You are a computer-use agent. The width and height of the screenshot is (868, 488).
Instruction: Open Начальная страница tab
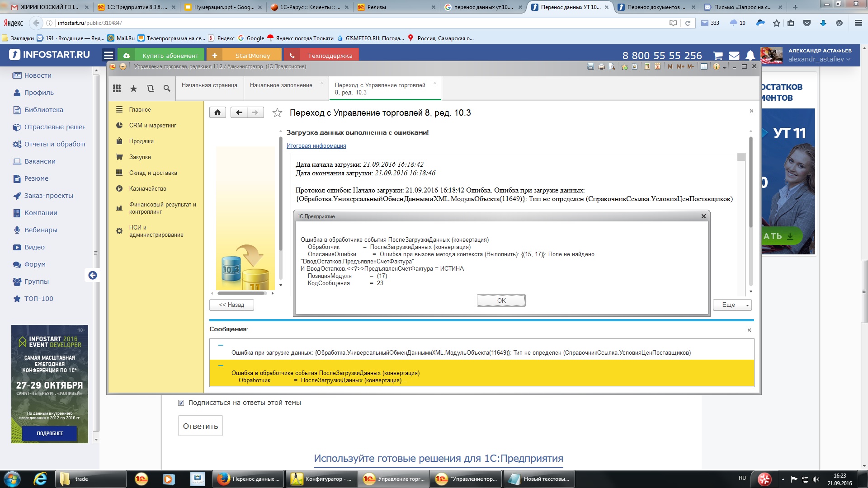pyautogui.click(x=209, y=85)
